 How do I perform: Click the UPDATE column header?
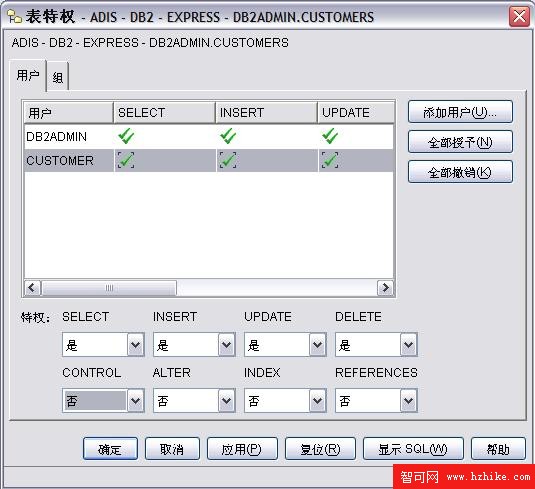click(356, 113)
